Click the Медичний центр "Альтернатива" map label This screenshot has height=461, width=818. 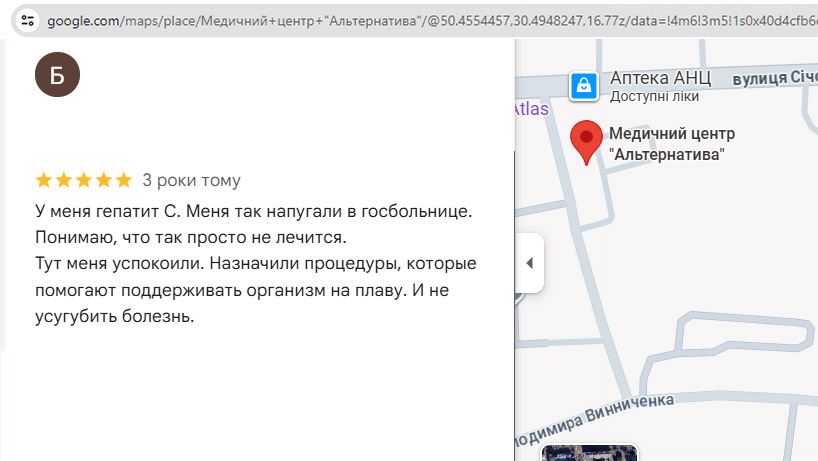[x=671, y=144]
